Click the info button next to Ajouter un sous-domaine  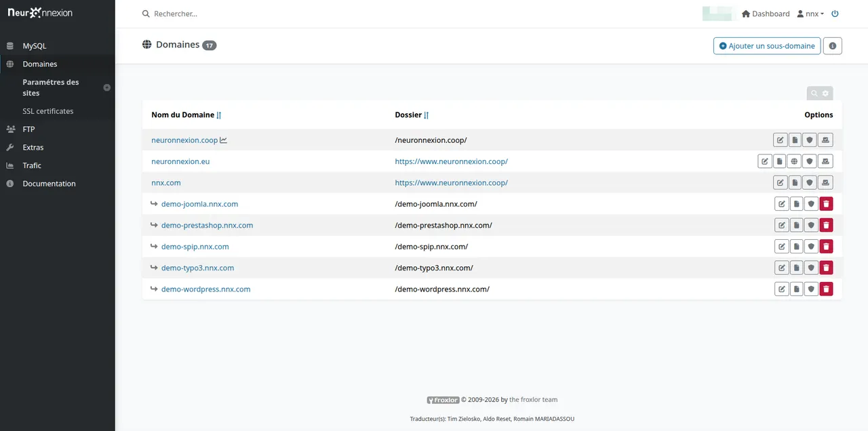(832, 46)
